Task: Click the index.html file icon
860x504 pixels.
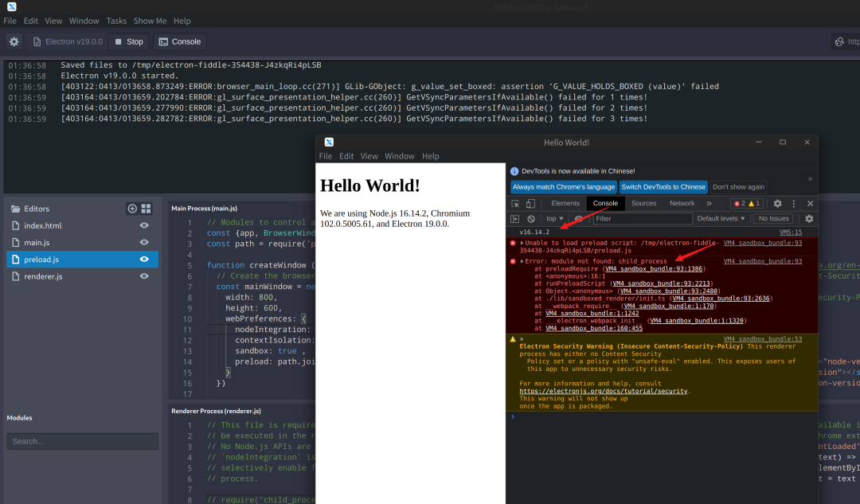Action: coord(15,225)
